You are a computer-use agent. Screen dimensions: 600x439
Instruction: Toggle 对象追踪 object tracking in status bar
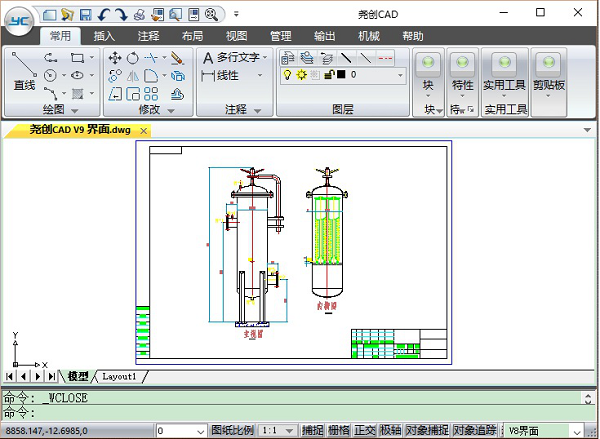(475, 430)
